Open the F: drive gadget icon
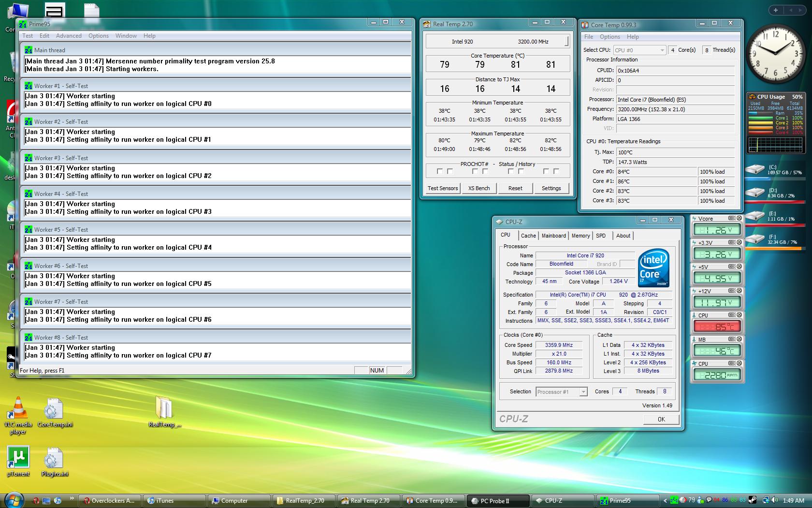Image resolution: width=812 pixels, height=508 pixels. tap(755, 239)
